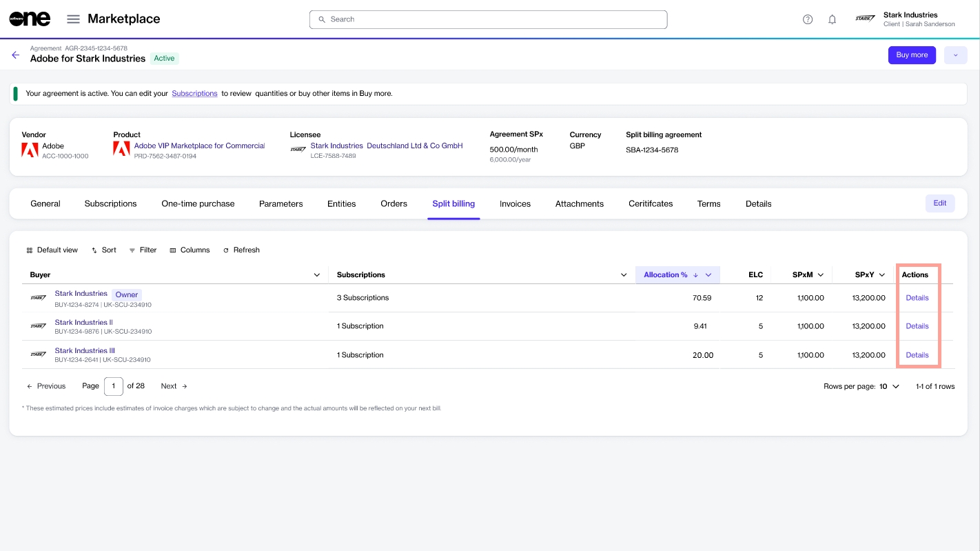Click the top Search field
The image size is (980, 551).
pos(488,19)
